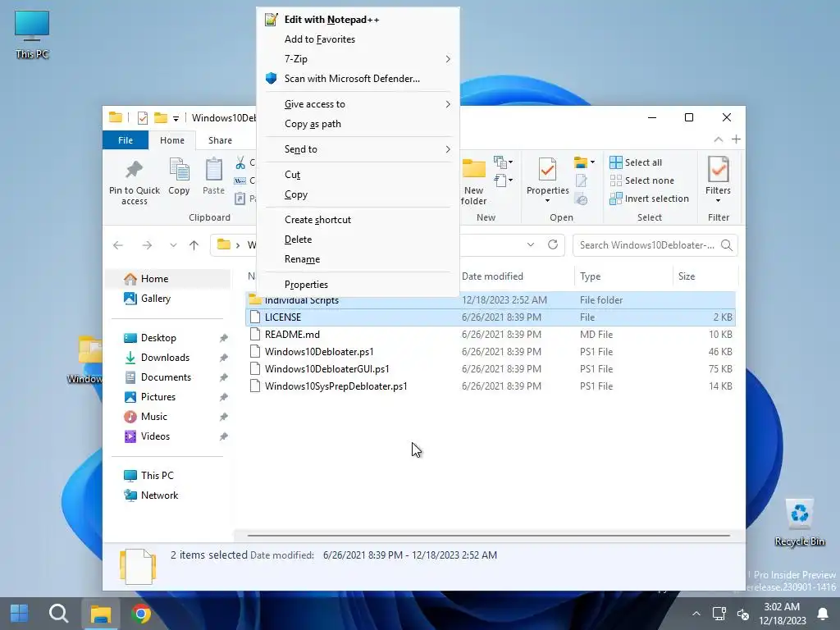The height and width of the screenshot is (630, 840).
Task: Open Desktop in navigation pane
Action: (168, 337)
